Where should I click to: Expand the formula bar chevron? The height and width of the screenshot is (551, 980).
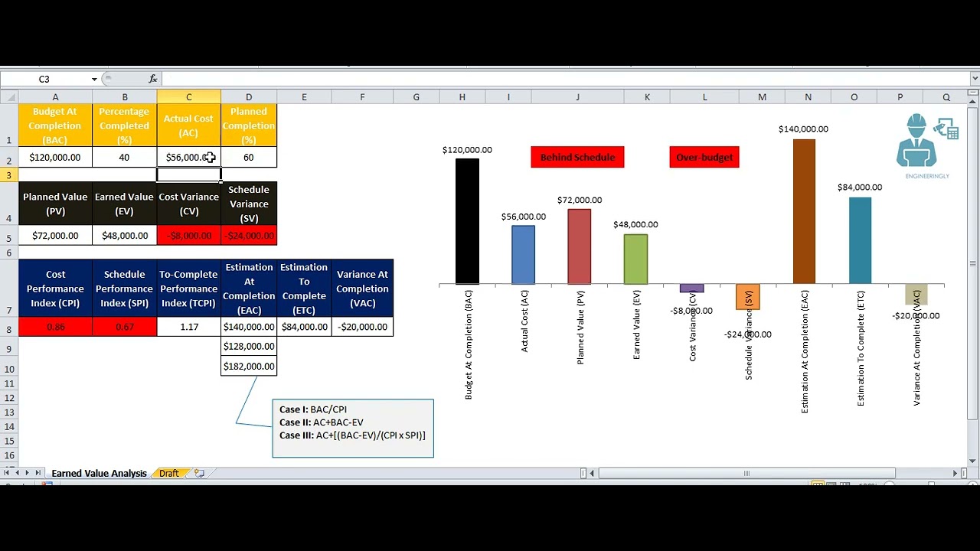974,79
